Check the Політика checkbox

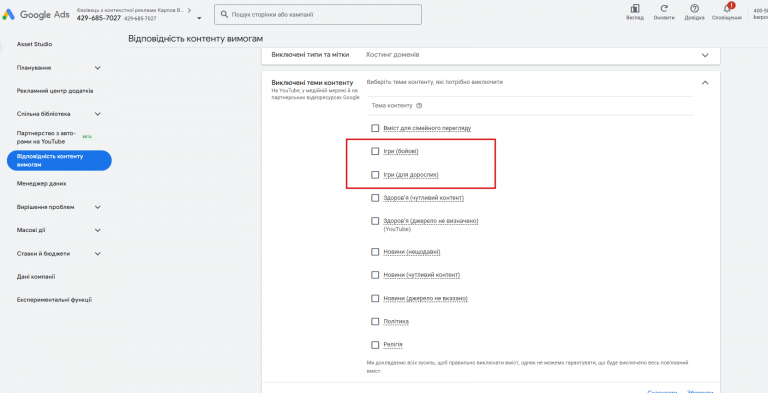375,321
